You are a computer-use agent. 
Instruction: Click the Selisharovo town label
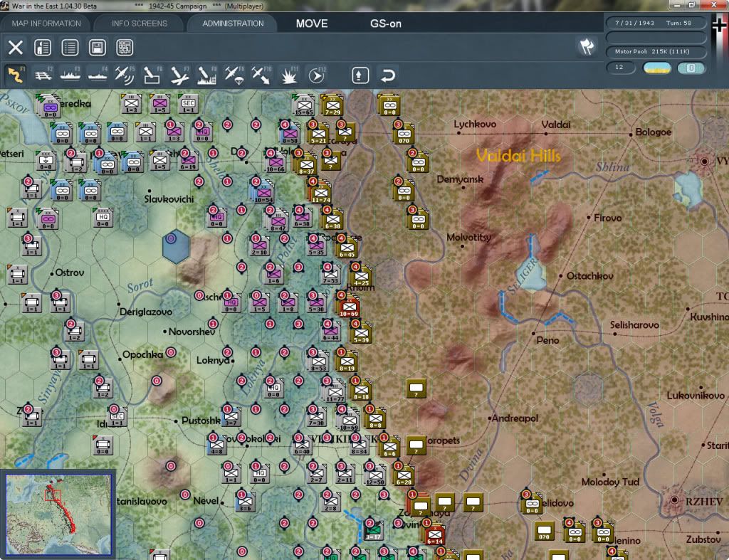(x=634, y=325)
